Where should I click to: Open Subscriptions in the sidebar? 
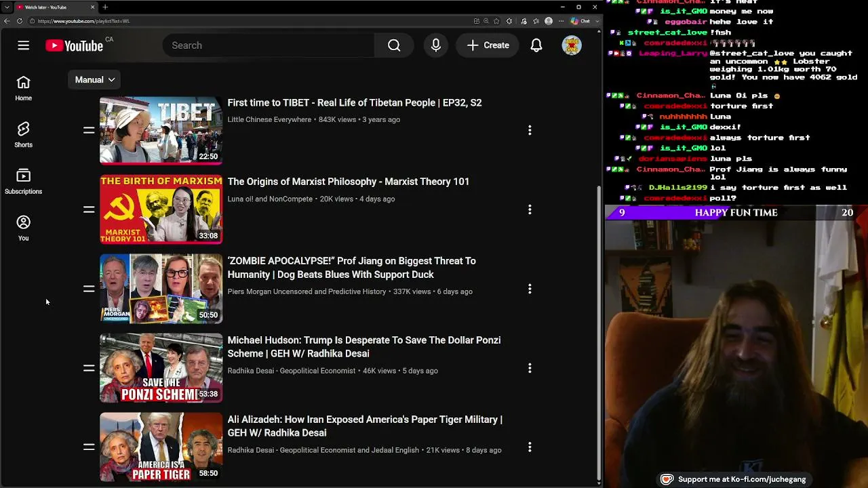(23, 182)
